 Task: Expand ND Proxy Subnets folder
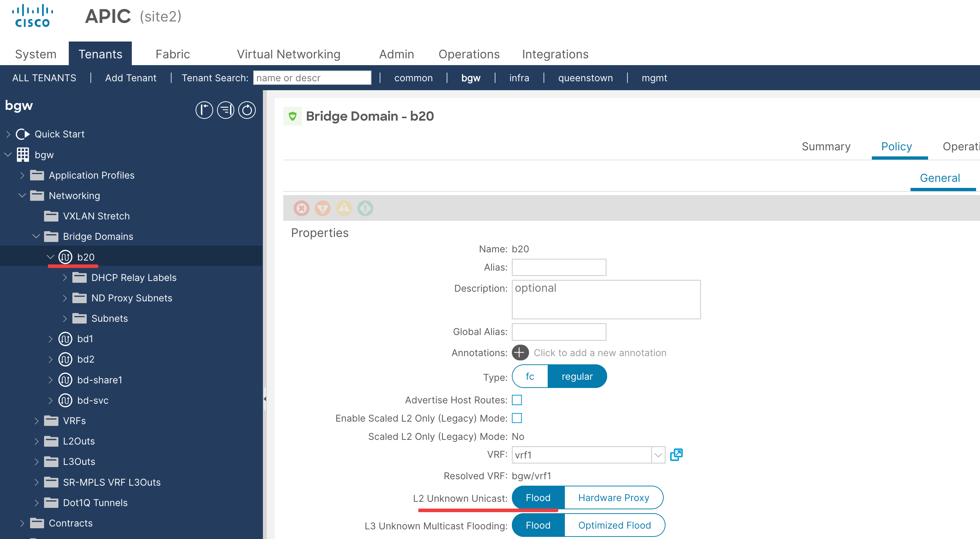(65, 298)
